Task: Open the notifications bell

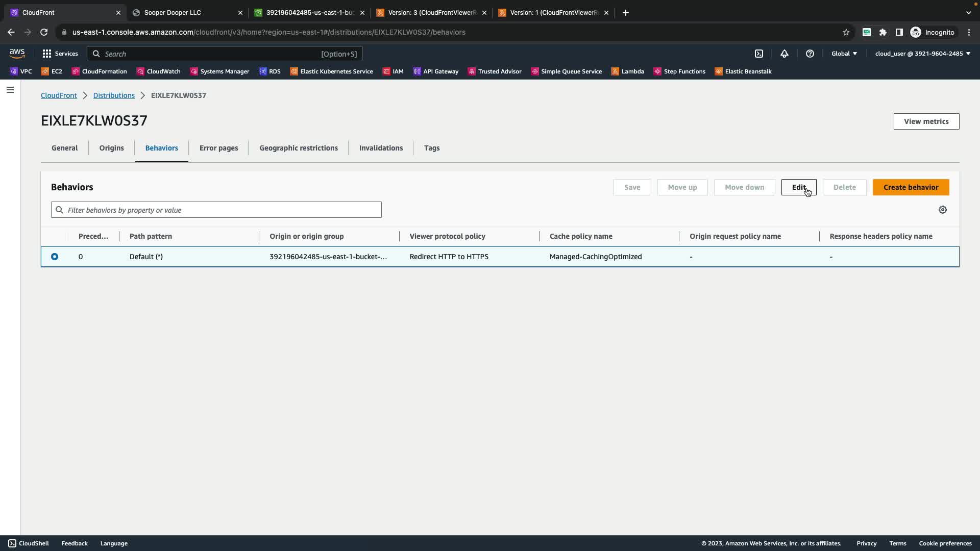Action: [x=785, y=54]
